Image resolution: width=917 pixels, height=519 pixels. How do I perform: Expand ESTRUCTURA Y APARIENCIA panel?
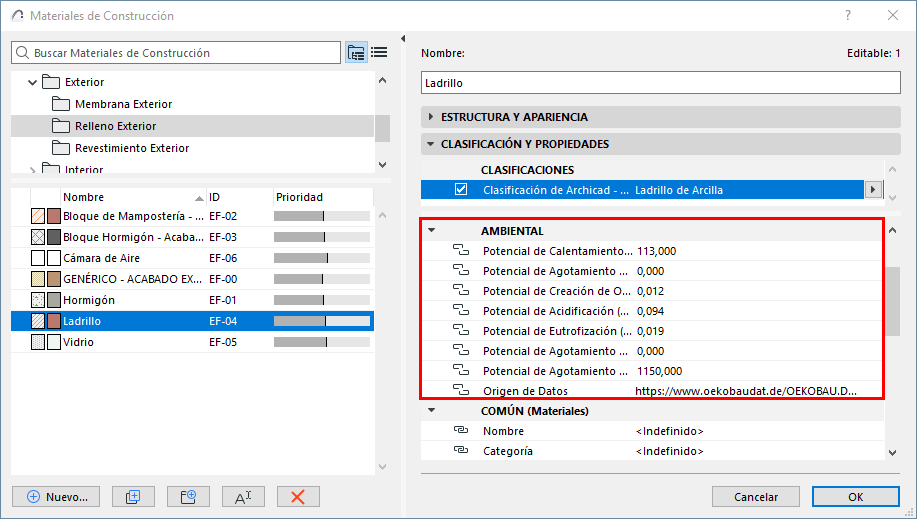tap(431, 116)
